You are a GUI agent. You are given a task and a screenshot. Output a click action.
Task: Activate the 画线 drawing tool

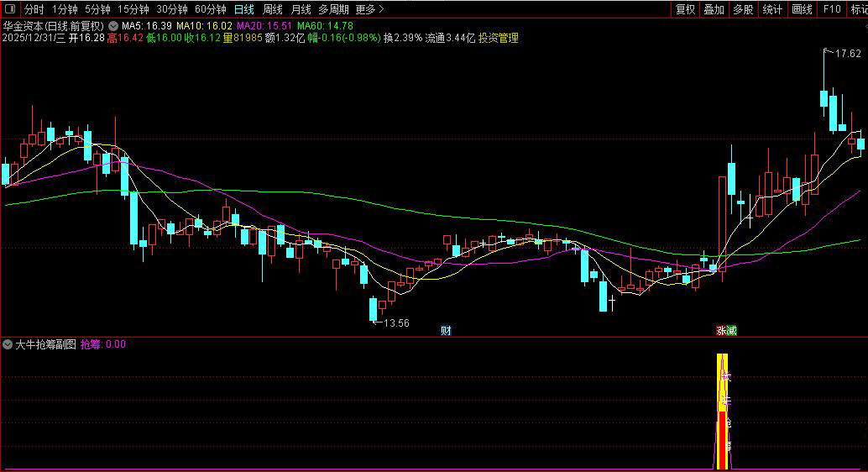click(x=802, y=10)
